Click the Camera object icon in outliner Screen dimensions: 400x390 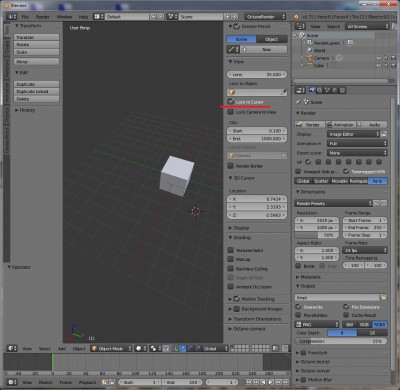pyautogui.click(x=310, y=58)
